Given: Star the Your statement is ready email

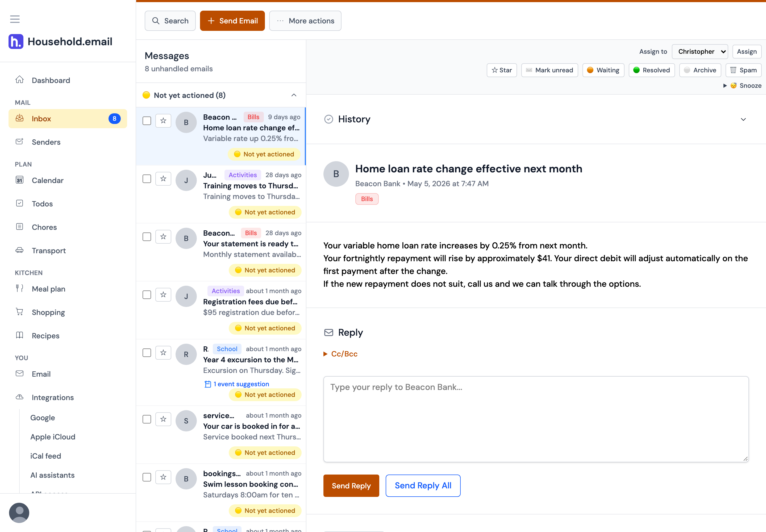Looking at the screenshot, I should click(x=163, y=237).
